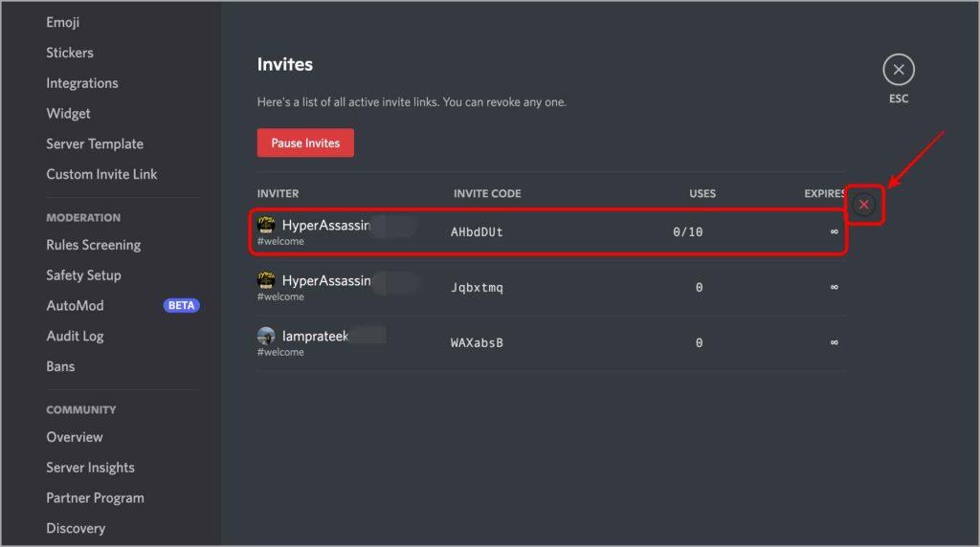Select invite code WAXabsB
The image size is (980, 547).
click(477, 342)
